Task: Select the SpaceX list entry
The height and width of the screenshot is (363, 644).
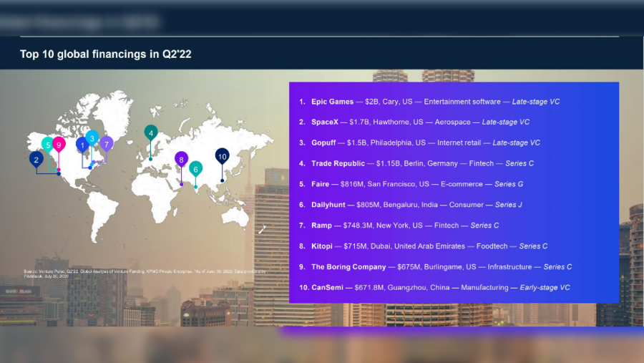Action: click(420, 122)
